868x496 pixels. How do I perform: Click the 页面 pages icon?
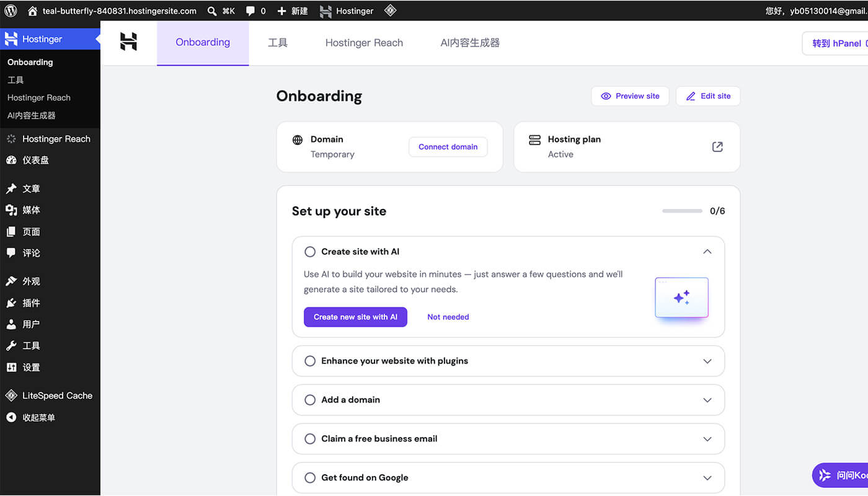tap(11, 231)
